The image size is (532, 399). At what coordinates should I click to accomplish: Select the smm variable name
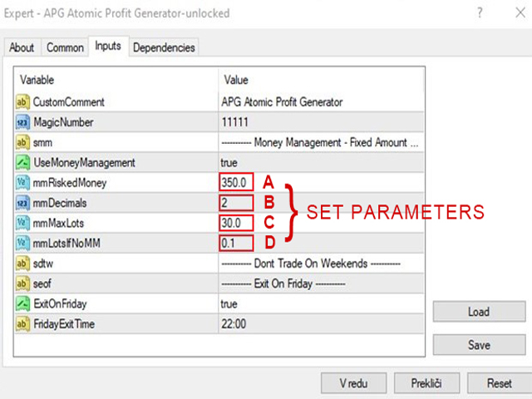(x=42, y=143)
